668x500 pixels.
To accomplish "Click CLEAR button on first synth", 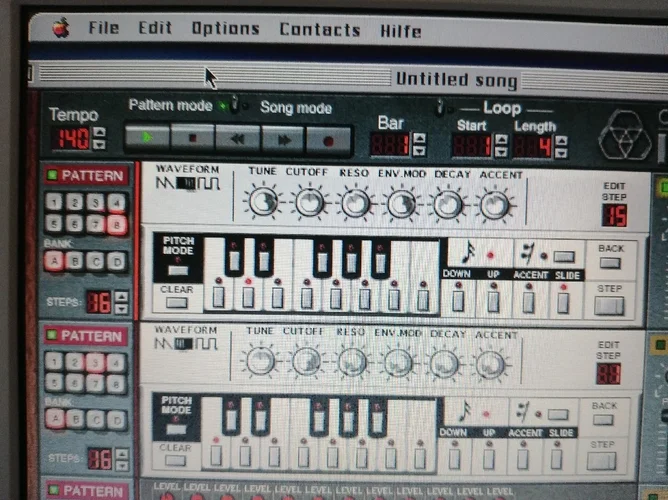I will pos(176,302).
